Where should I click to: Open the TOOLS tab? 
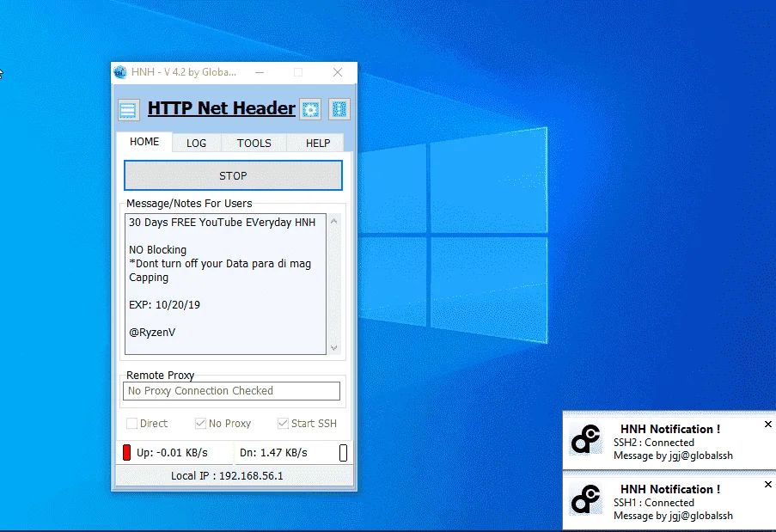click(x=254, y=143)
